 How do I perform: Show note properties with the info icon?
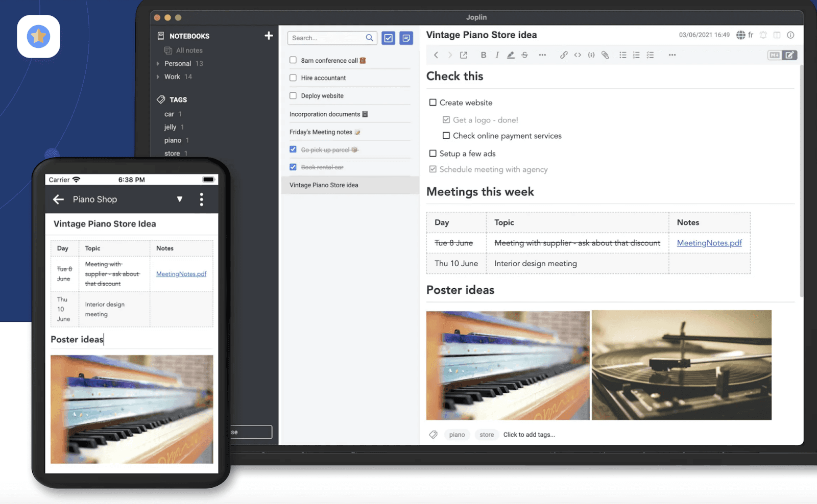(791, 35)
